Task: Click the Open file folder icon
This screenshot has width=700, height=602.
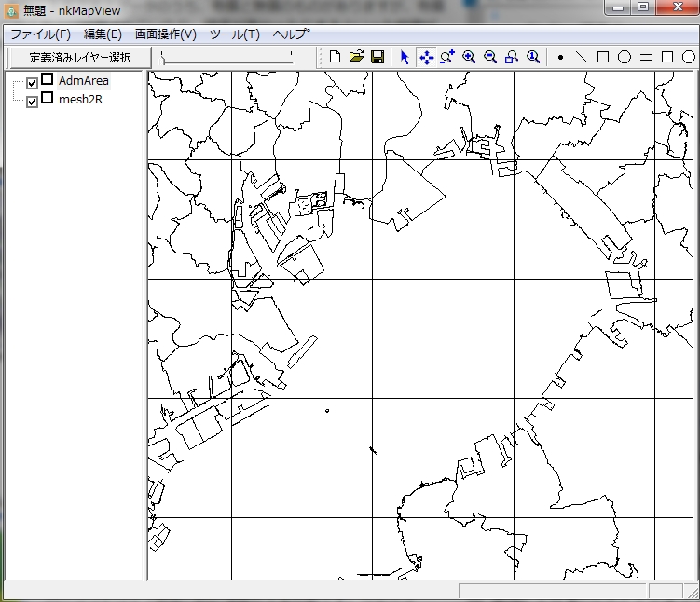Action: tap(356, 57)
